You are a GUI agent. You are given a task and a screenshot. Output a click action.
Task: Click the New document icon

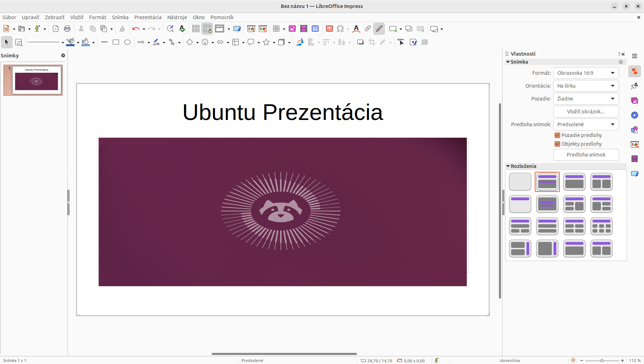coord(6,29)
